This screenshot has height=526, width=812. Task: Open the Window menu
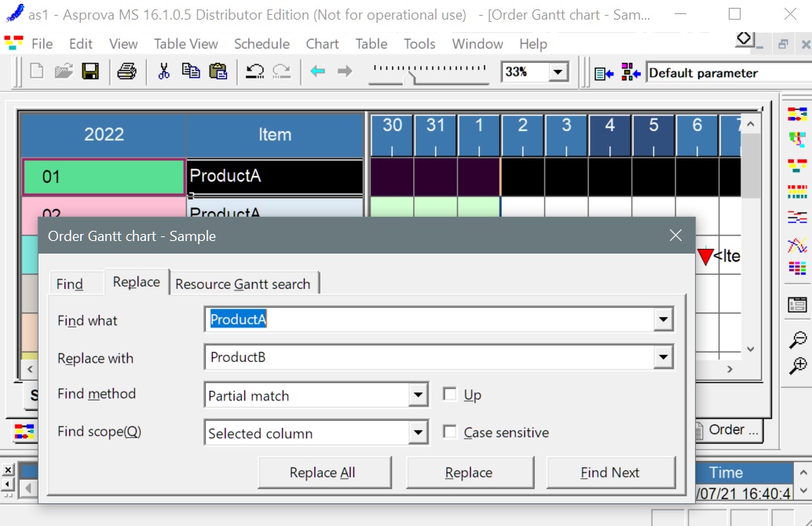[477, 44]
